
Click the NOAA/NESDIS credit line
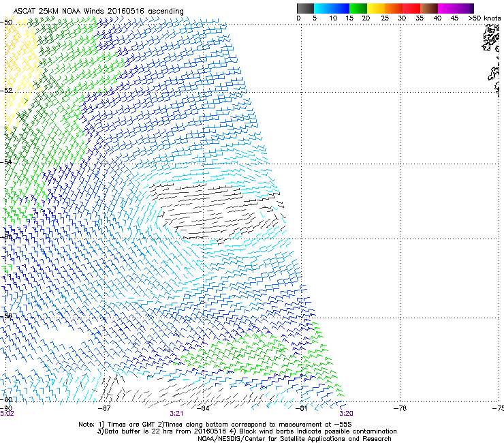coord(294,438)
